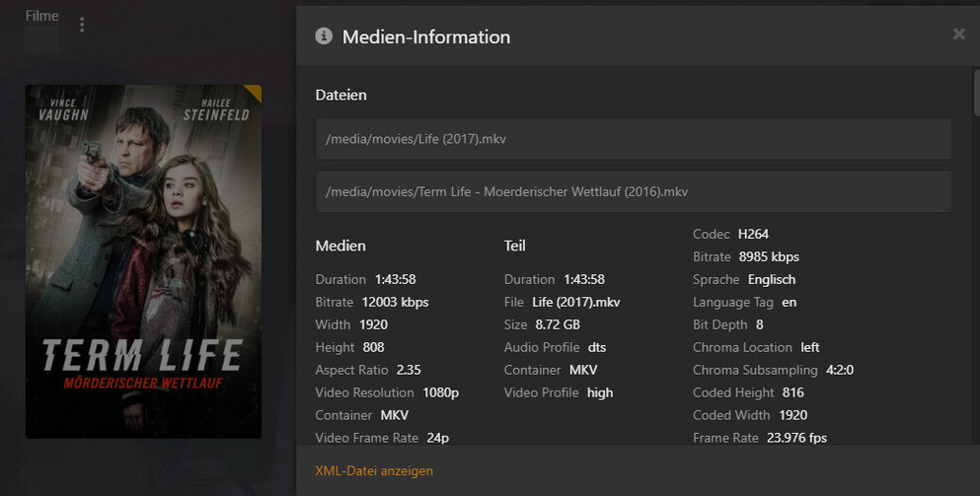Viewport: 980px width, 496px height.
Task: Select the Sprache value Englisch
Action: point(771,280)
